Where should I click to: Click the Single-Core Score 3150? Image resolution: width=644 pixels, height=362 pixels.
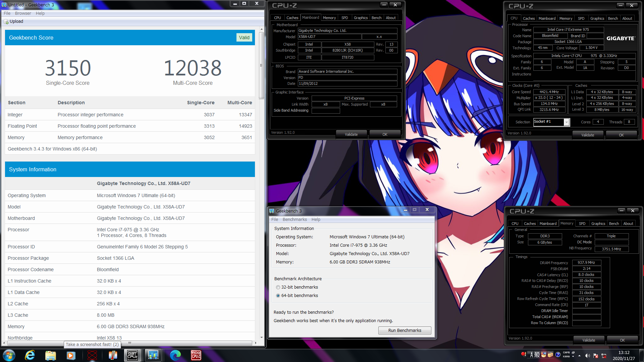68,68
